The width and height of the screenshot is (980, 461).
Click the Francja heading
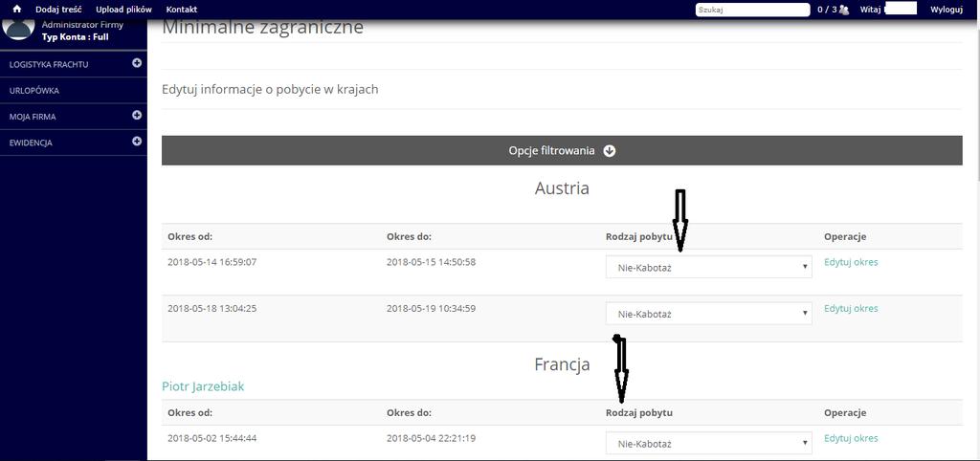[562, 364]
